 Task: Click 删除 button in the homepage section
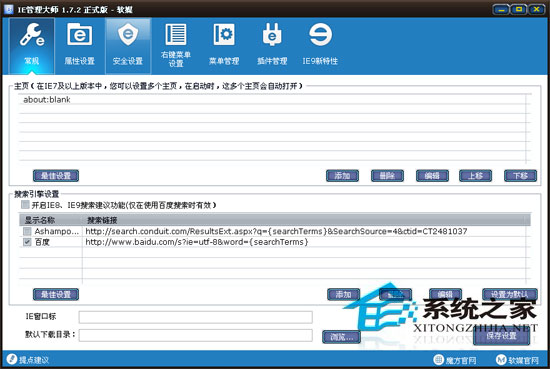tap(387, 175)
